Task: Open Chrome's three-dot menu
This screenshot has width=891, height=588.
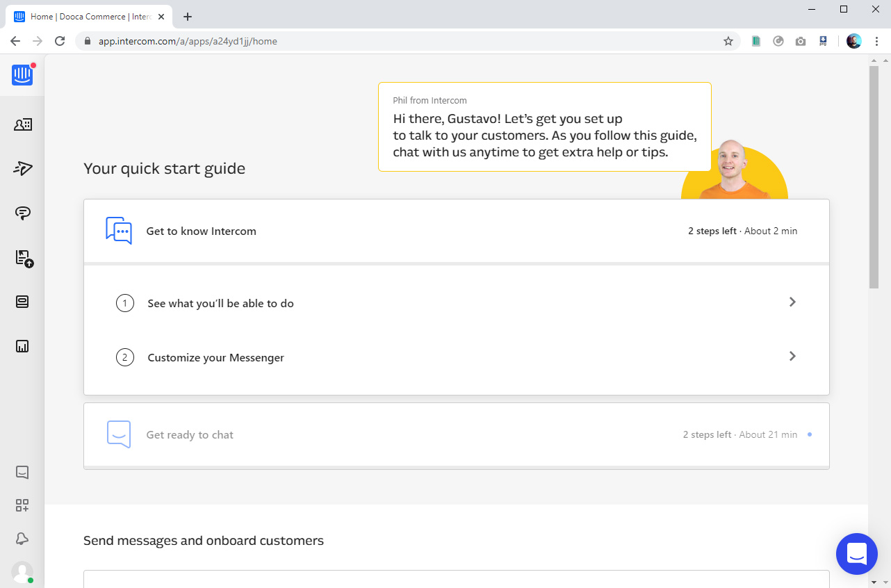Action: click(877, 41)
